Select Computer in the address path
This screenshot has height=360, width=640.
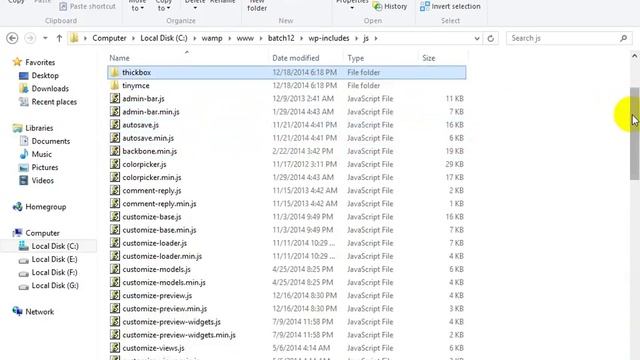tap(109, 38)
